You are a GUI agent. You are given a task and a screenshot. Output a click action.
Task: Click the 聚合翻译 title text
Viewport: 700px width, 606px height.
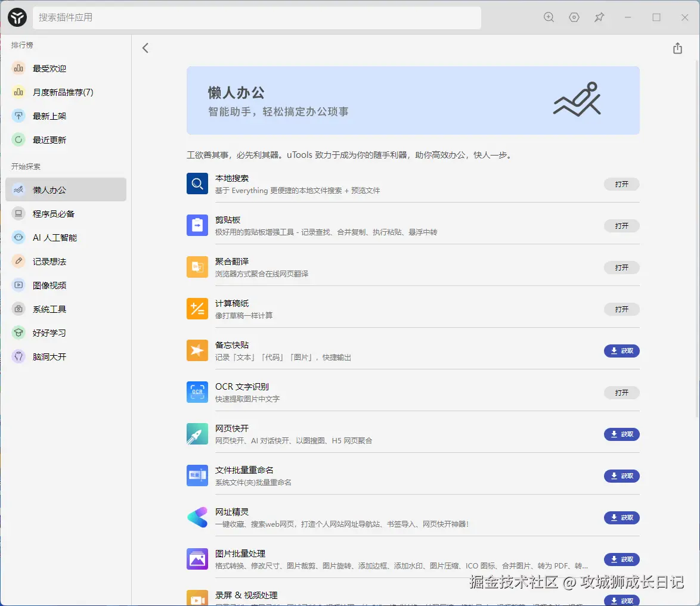232,262
